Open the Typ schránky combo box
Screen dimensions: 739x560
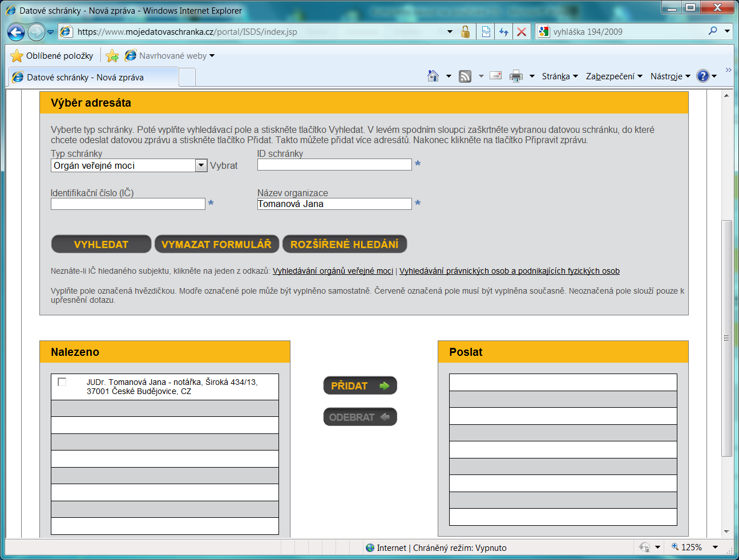pos(129,165)
